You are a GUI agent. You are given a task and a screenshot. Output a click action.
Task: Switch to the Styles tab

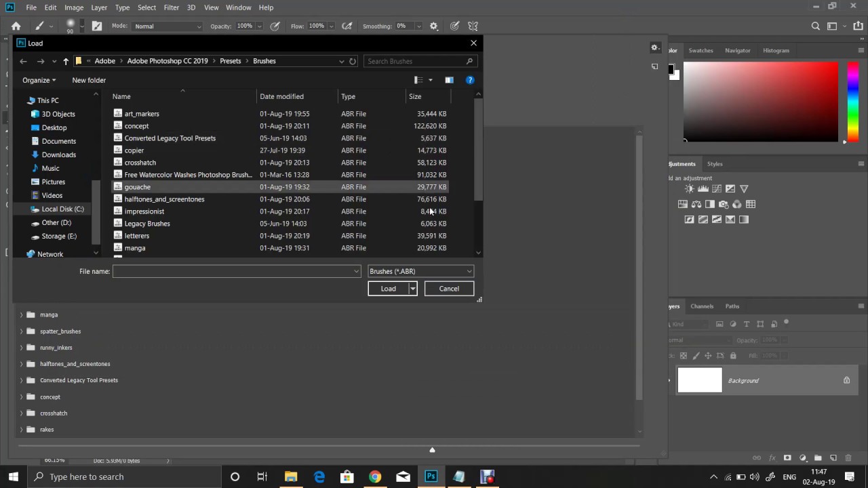tap(715, 164)
